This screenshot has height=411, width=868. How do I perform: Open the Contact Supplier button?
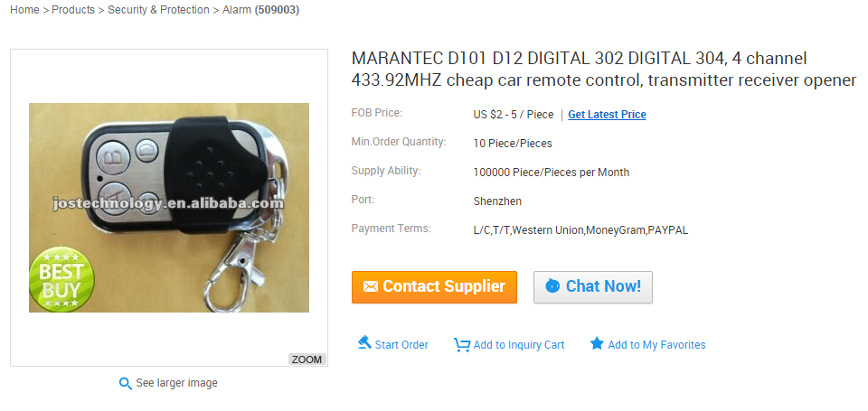434,287
